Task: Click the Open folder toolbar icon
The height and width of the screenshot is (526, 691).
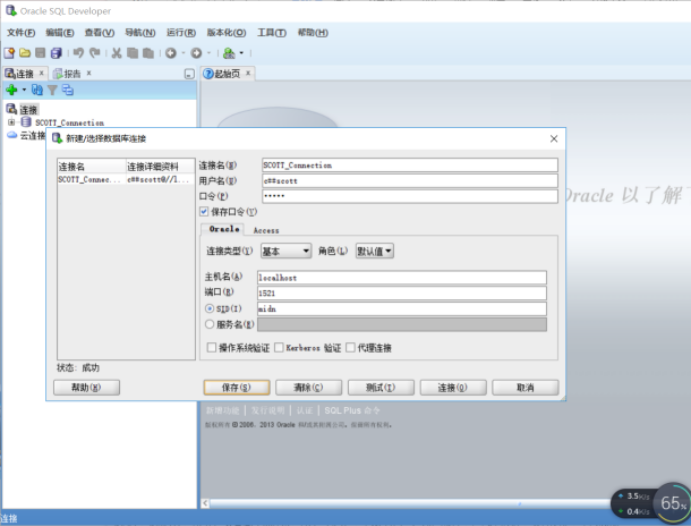Action: point(25,53)
